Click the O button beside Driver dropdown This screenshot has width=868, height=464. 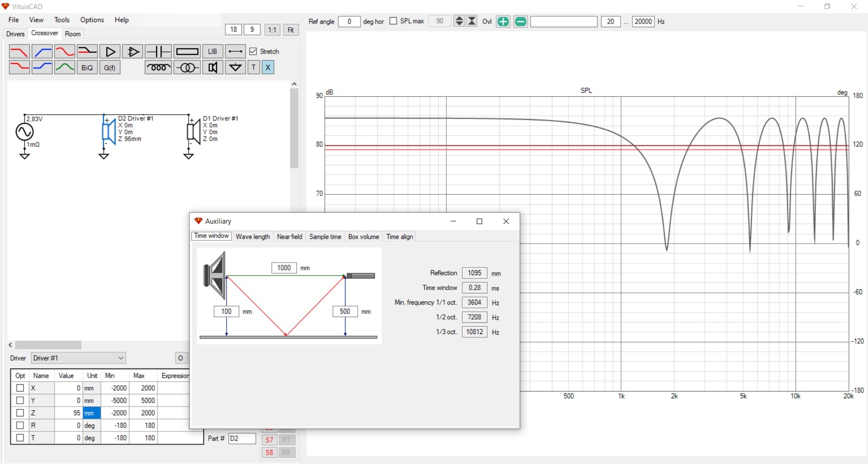coord(180,358)
